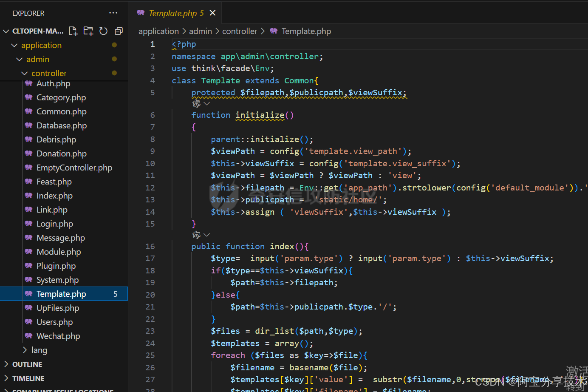Click the PHP icon beside UpFiles.php
This screenshot has height=392, width=588.
(x=28, y=308)
